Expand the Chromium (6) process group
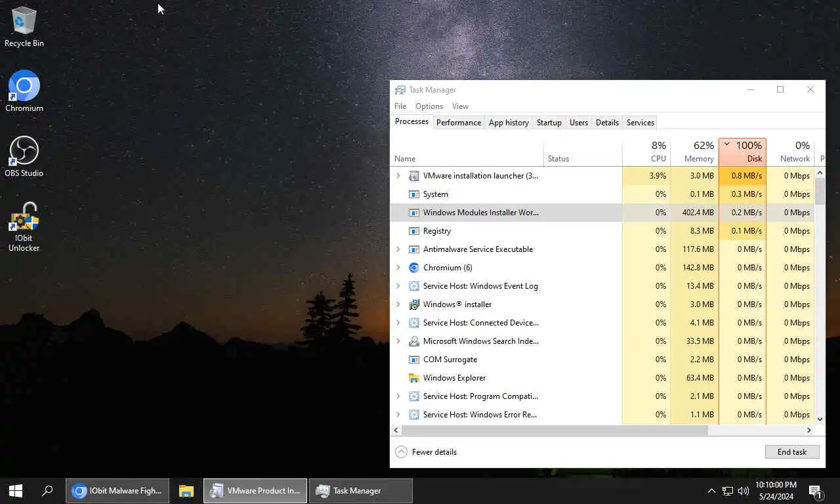840x504 pixels. click(x=398, y=268)
